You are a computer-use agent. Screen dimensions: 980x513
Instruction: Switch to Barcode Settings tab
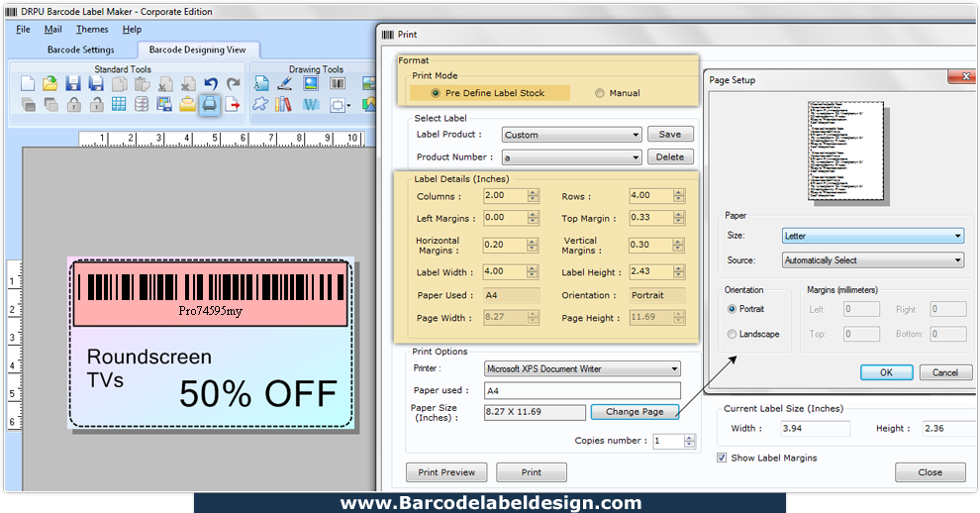click(80, 50)
